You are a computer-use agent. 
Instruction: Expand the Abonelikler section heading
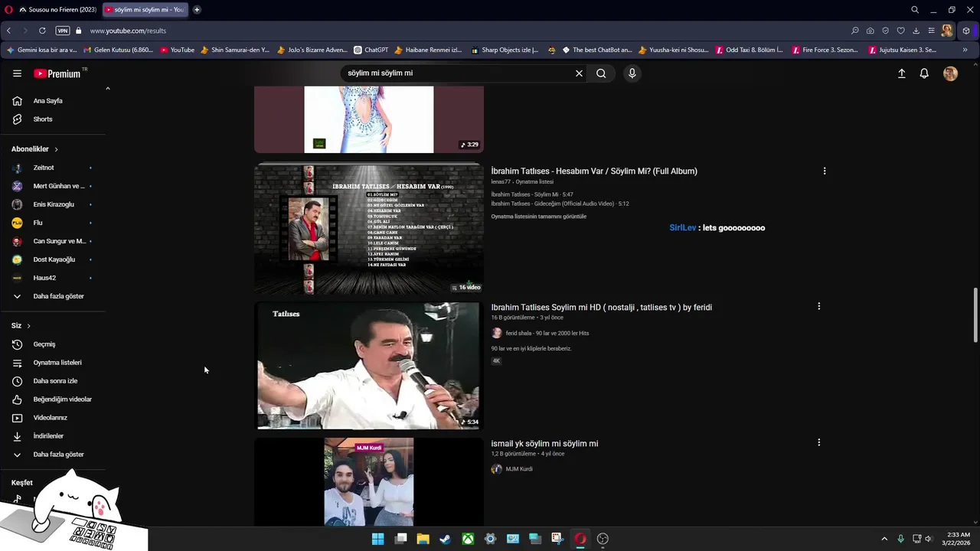[34, 149]
